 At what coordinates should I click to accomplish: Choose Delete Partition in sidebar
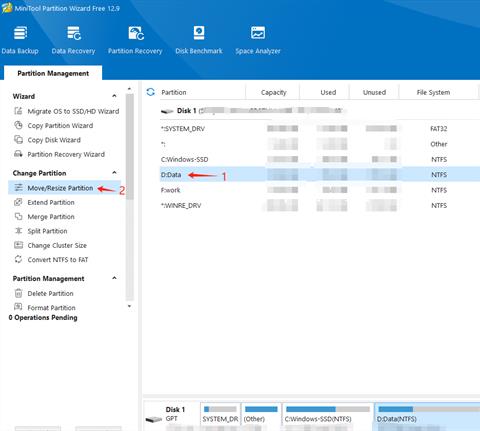pos(50,294)
